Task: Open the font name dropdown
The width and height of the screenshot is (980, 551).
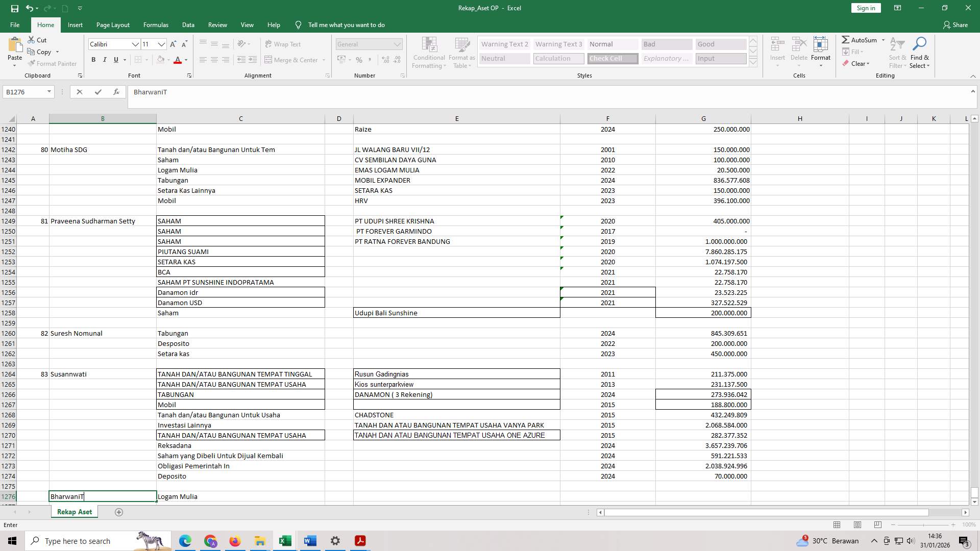Action: [136, 44]
